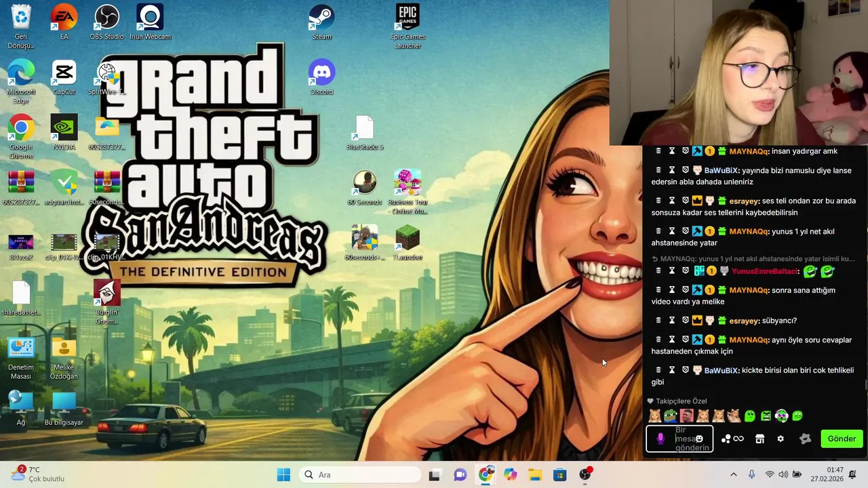868x488 pixels.
Task: Open the volume control in system tray
Action: click(783, 474)
